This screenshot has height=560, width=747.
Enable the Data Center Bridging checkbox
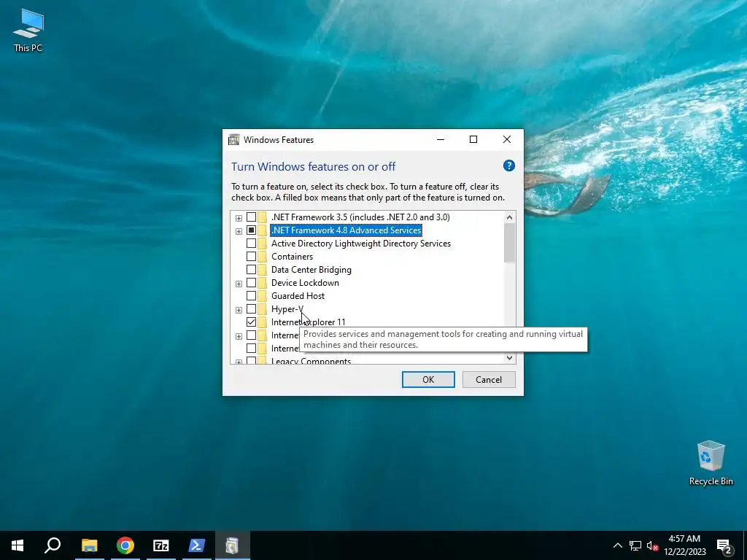pyautogui.click(x=251, y=270)
